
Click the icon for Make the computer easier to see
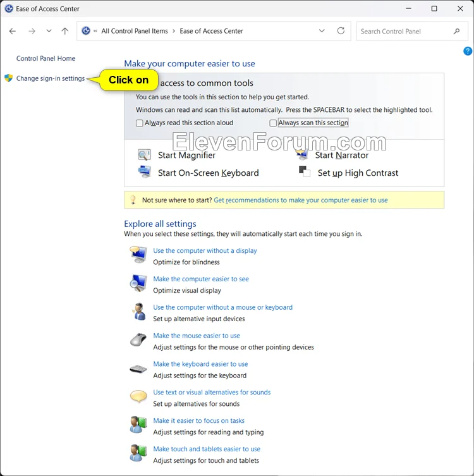tap(138, 283)
